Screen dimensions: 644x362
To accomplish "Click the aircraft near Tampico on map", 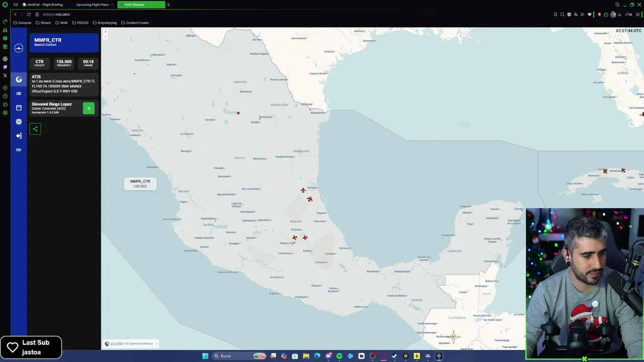I will tap(303, 190).
